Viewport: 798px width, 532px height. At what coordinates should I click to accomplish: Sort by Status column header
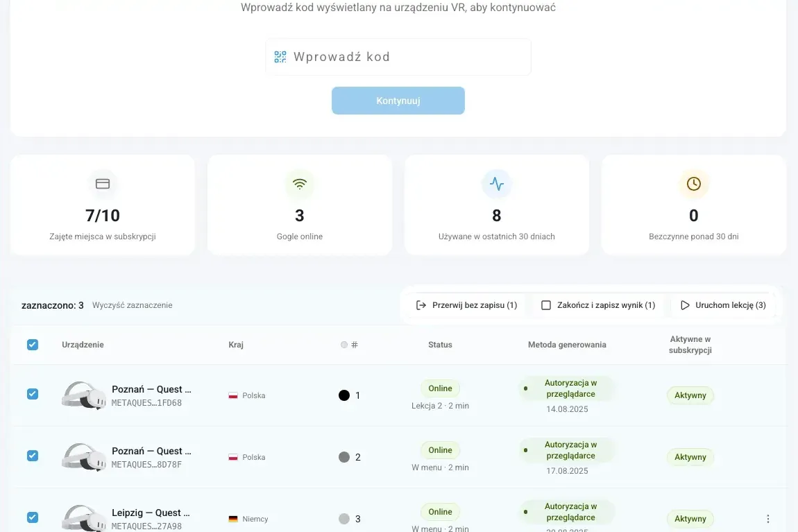(440, 345)
